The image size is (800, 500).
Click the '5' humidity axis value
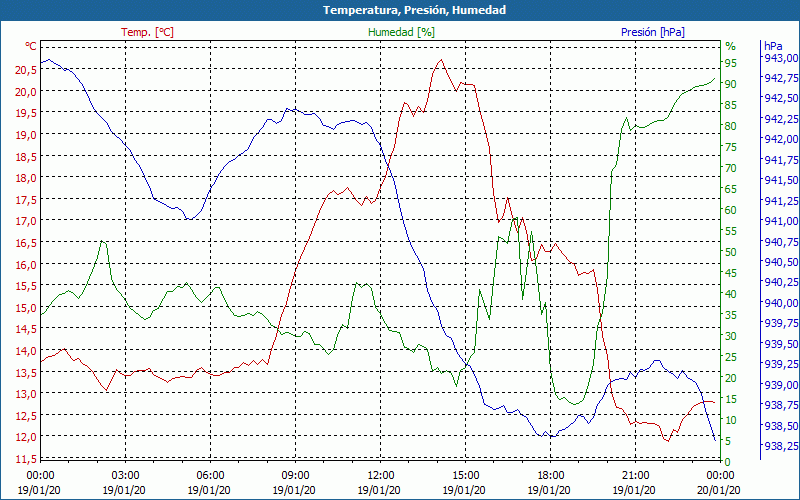point(728,441)
